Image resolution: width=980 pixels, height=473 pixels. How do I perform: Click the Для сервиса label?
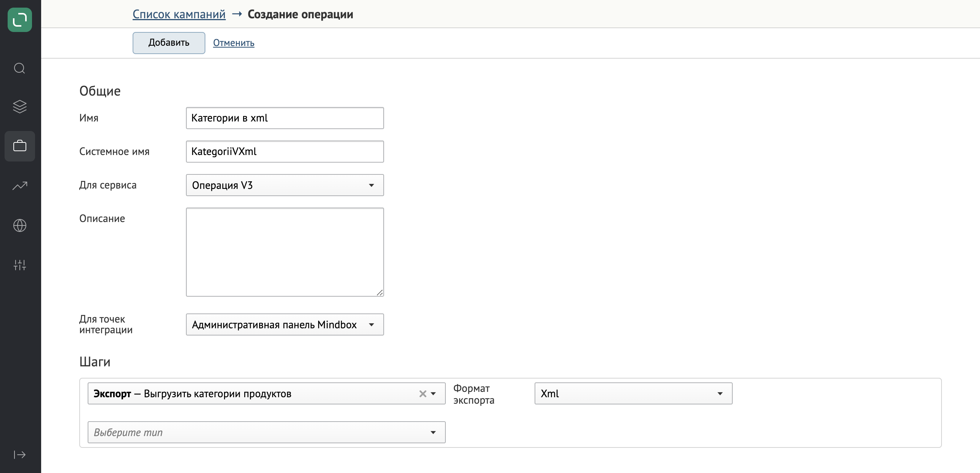pos(108,185)
